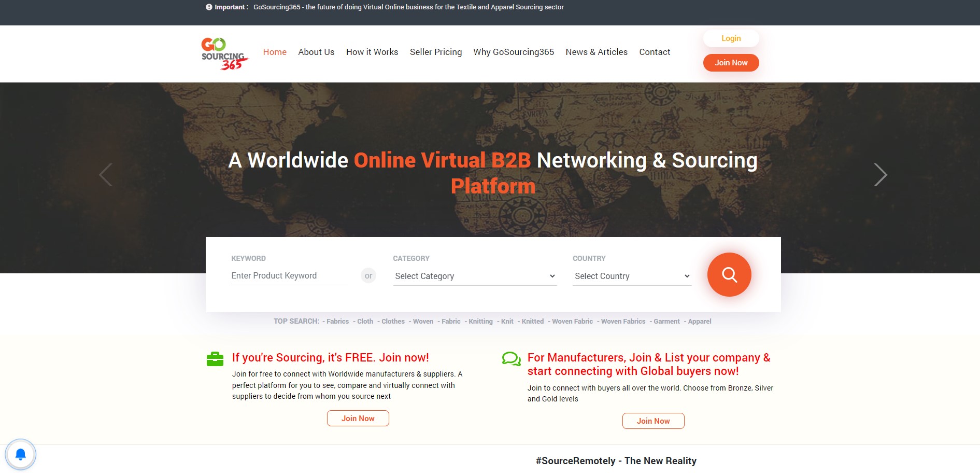Click the orange search magnifier button
This screenshot has height=473, width=980.
pos(729,274)
